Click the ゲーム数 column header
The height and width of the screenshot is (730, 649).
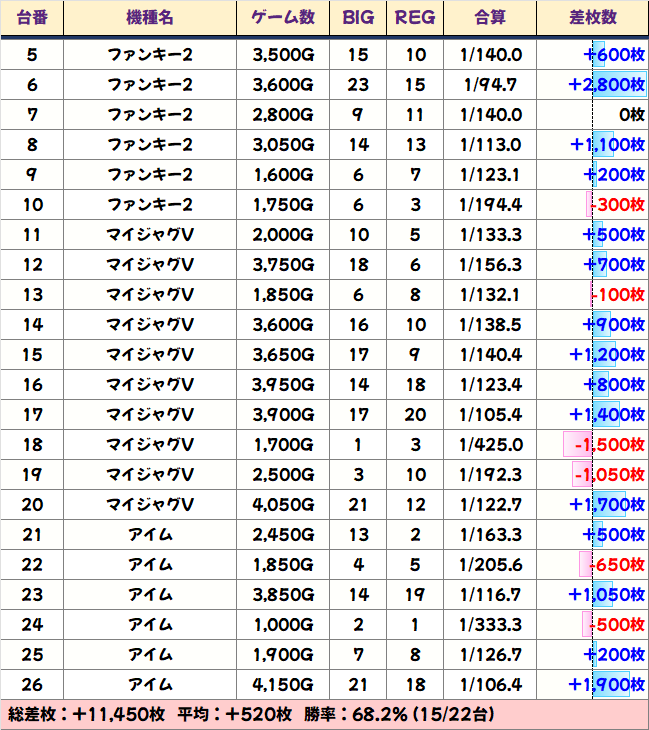[284, 17]
